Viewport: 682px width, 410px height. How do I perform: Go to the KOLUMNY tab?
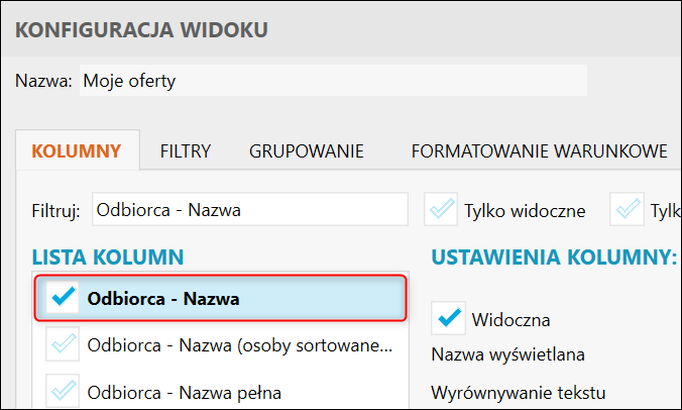(77, 152)
